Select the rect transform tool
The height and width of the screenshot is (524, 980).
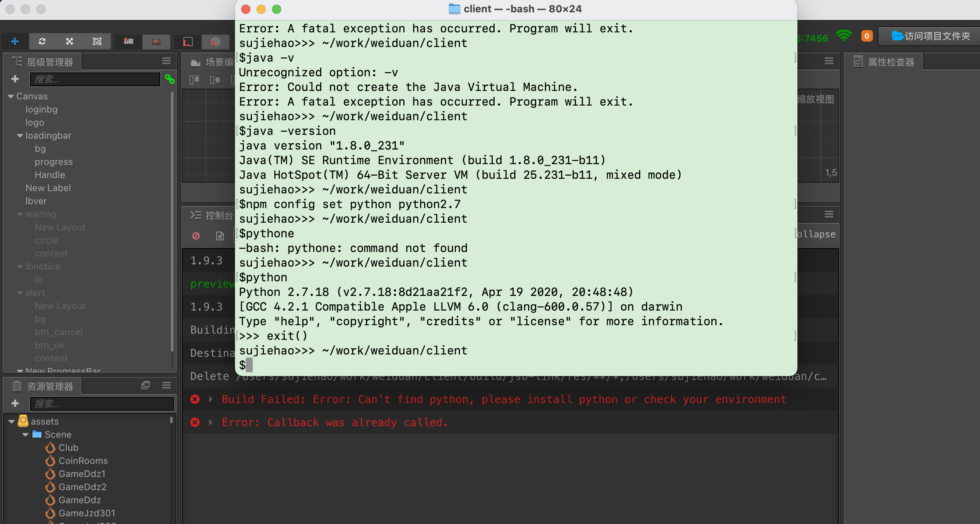pos(97,41)
